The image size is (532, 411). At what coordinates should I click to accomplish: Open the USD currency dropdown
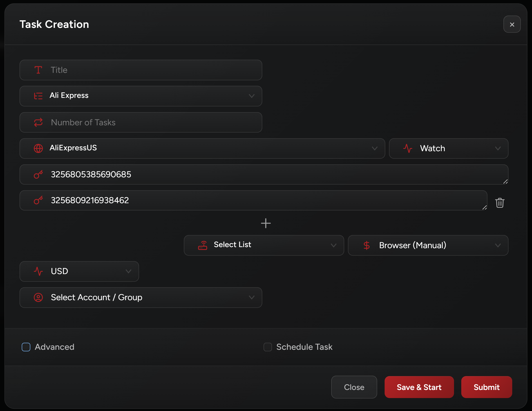click(79, 271)
